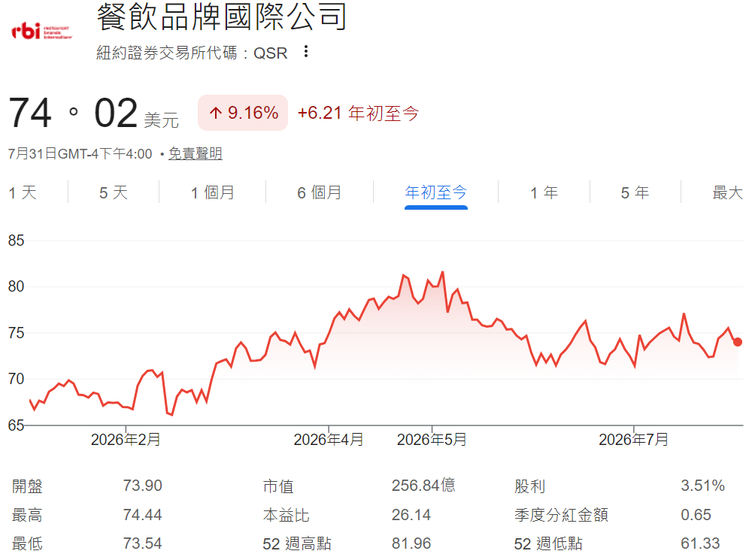This screenshot has height=560, width=749.
Task: Click the +6.21 年初至今 text
Action: (358, 114)
